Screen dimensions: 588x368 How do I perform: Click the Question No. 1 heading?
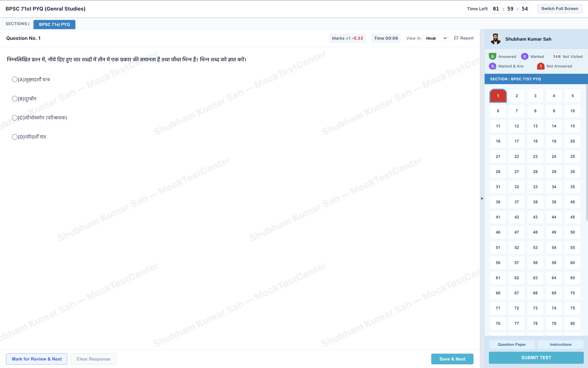pyautogui.click(x=23, y=38)
